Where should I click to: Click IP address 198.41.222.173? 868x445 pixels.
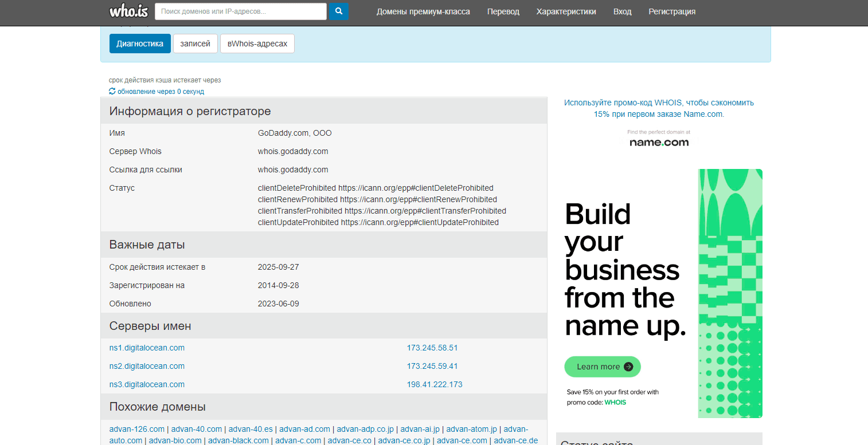pos(434,384)
